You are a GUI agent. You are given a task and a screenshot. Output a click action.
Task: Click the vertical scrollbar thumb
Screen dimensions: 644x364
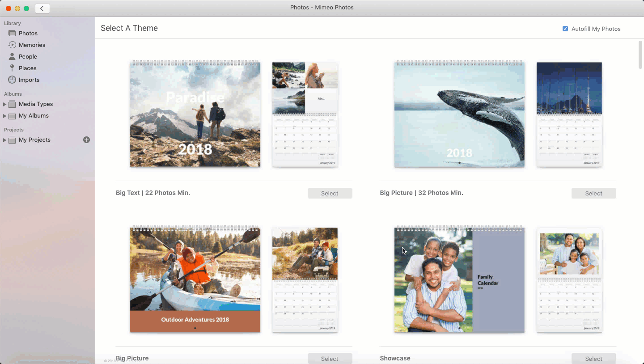pos(640,55)
